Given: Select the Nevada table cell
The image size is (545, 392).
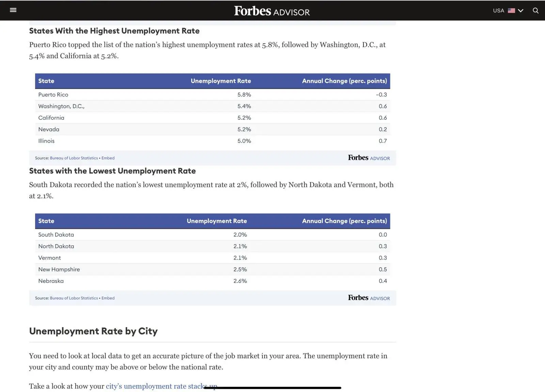Looking at the screenshot, I should pyautogui.click(x=49, y=129).
